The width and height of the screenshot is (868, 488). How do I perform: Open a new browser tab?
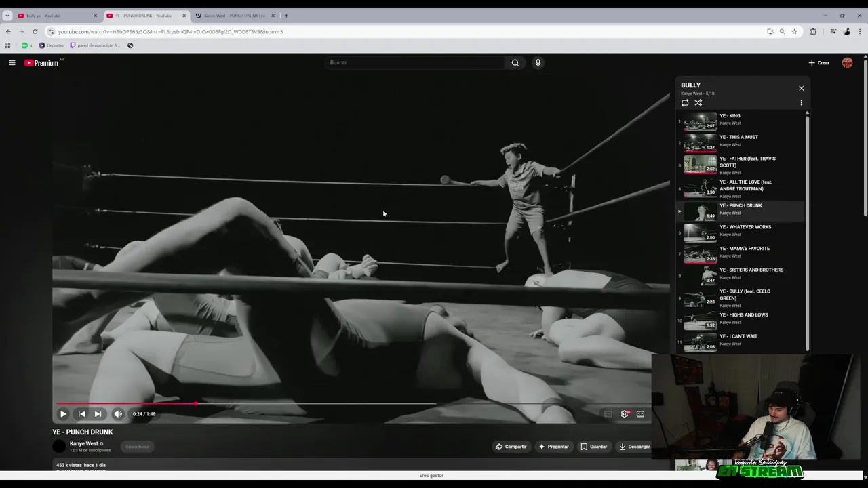point(286,16)
